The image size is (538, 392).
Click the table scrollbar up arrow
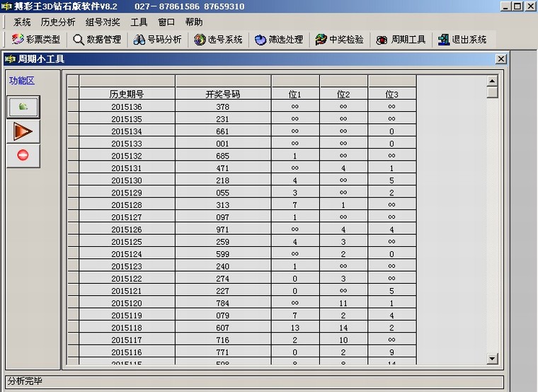(x=493, y=81)
